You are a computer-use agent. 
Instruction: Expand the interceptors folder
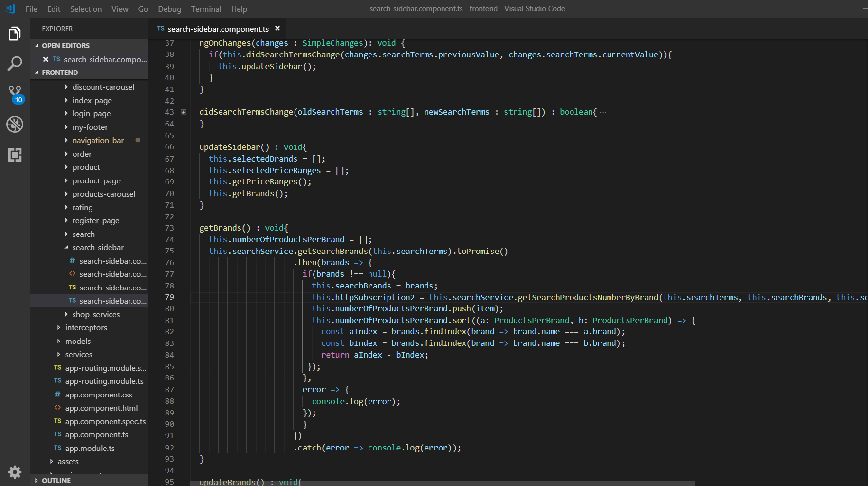pos(86,327)
